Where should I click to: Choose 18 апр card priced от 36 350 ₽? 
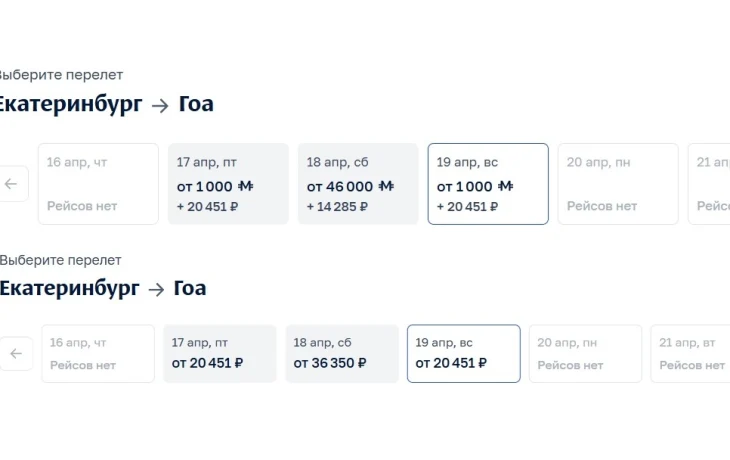click(342, 354)
